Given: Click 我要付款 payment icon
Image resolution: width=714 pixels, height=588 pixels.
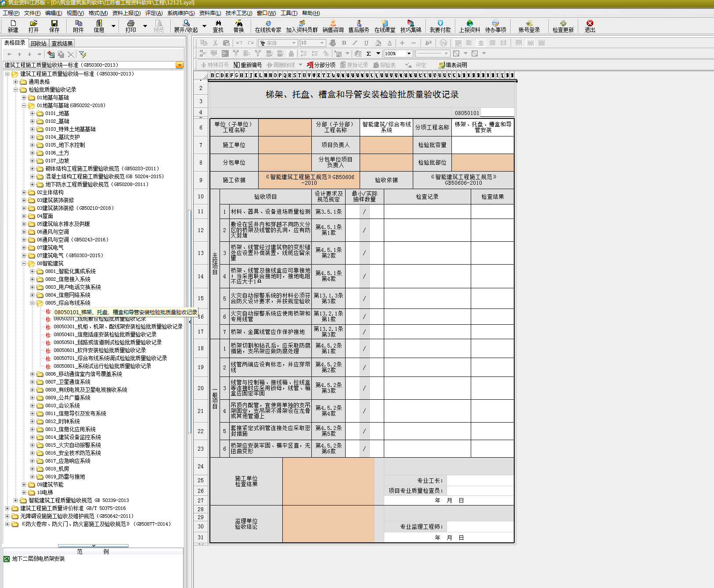Looking at the screenshot, I should [x=440, y=26].
